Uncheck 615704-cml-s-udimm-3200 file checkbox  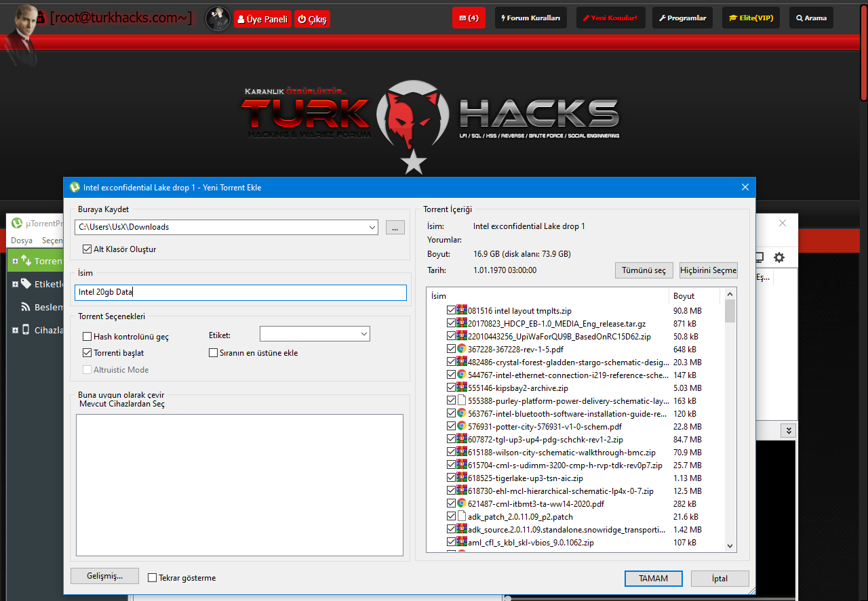(451, 465)
